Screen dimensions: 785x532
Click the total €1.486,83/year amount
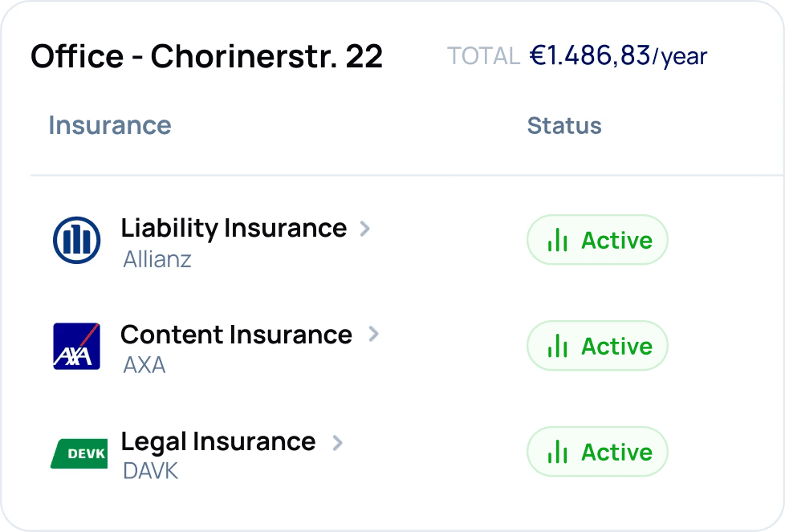coord(618,56)
